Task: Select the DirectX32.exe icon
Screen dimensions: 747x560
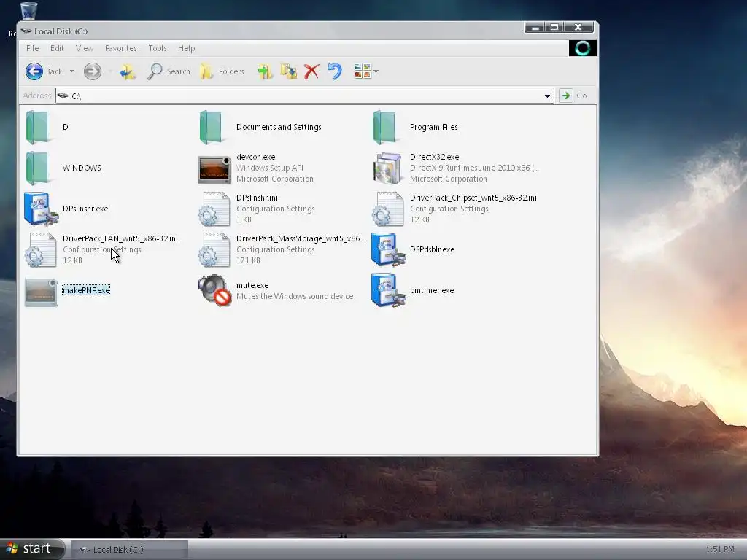Action: (x=388, y=168)
